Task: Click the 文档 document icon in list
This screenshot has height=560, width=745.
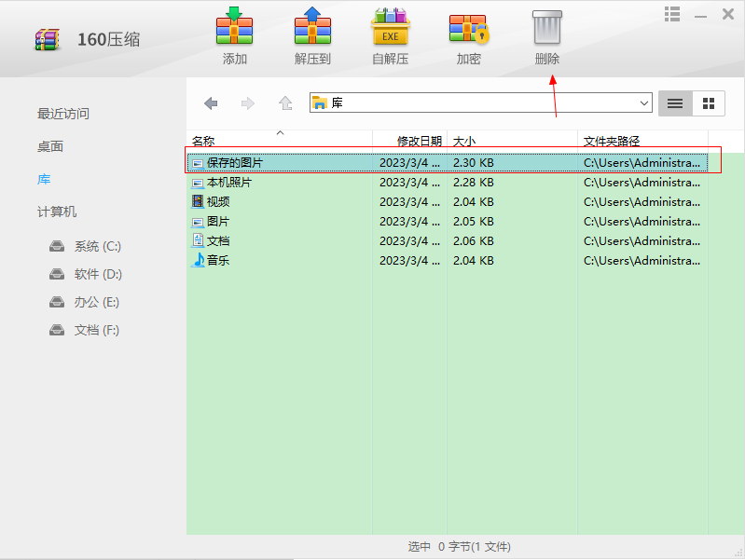Action: click(x=198, y=240)
